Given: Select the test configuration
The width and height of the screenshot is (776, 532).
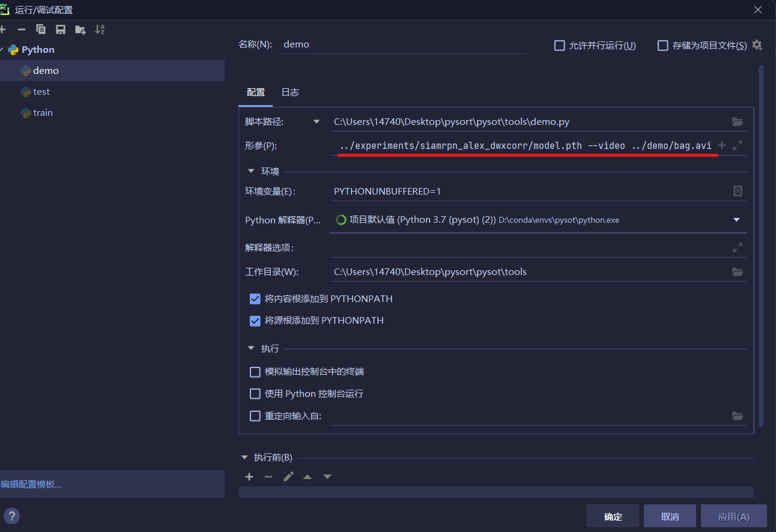Looking at the screenshot, I should point(112,92).
